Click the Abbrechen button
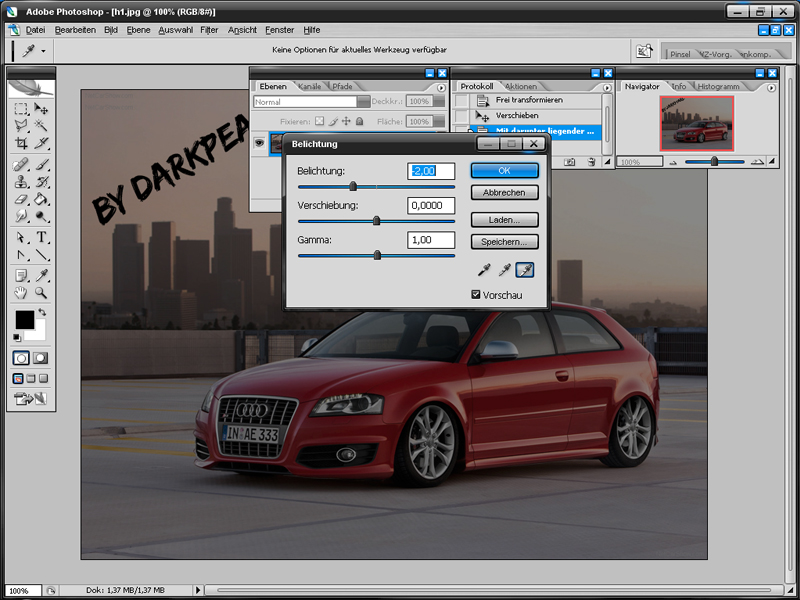The height and width of the screenshot is (600, 800). click(504, 192)
